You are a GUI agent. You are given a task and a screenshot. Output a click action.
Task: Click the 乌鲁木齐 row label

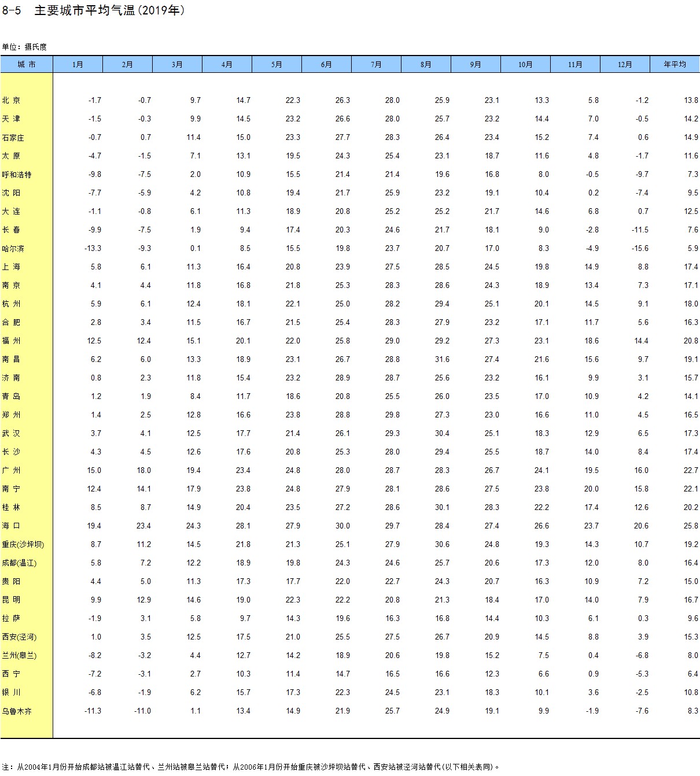point(17,711)
